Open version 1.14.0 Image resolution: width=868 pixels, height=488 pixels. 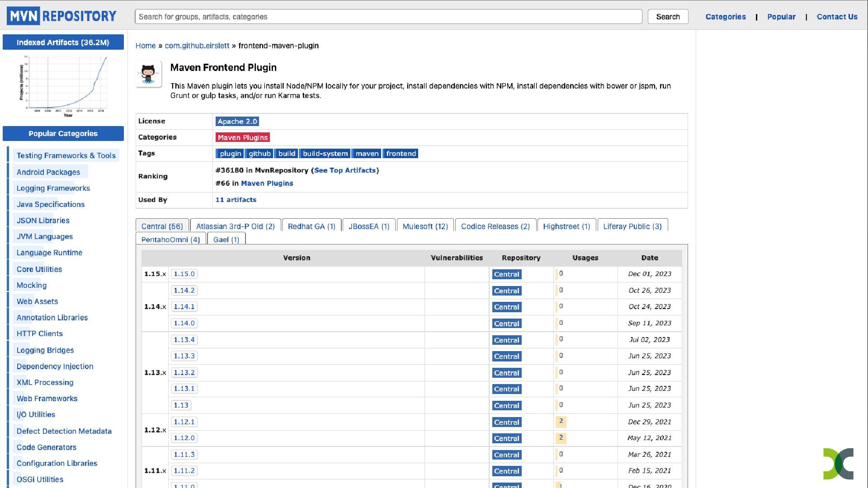pyautogui.click(x=184, y=323)
